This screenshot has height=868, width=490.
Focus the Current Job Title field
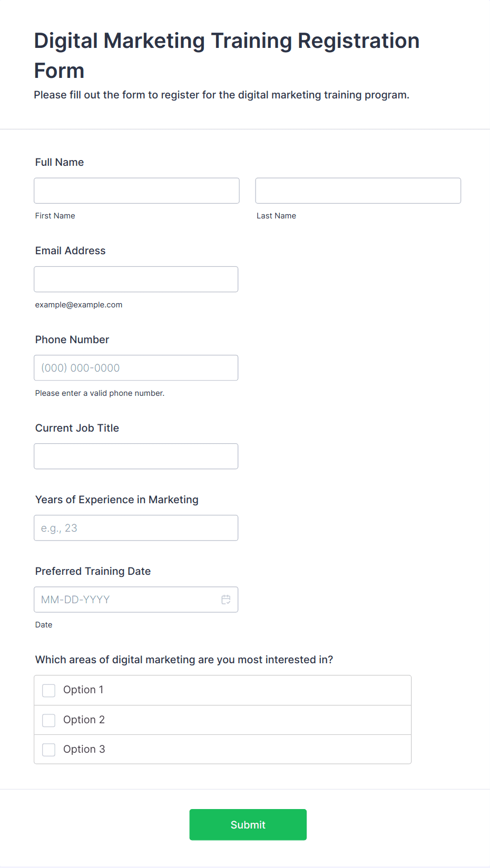(136, 456)
